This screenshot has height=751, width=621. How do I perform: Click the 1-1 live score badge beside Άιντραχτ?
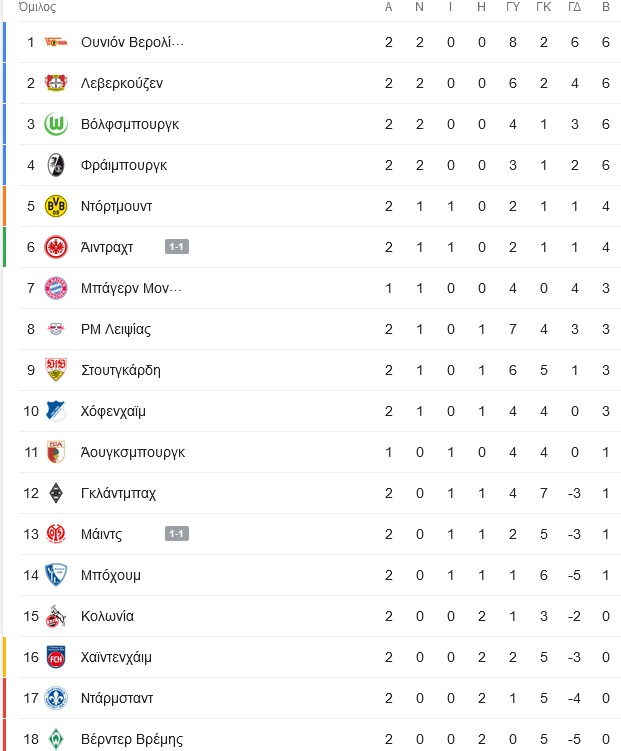pos(177,247)
